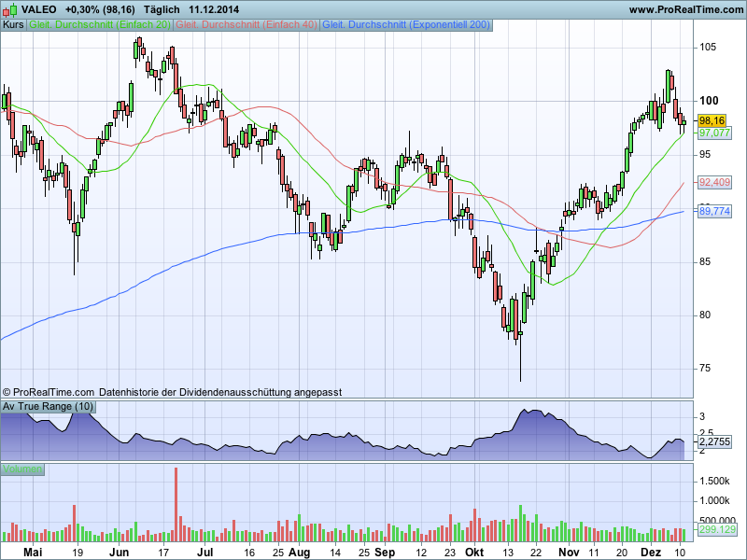Click the 11.12.2014 date text
This screenshot has width=747, height=560.
pos(214,9)
